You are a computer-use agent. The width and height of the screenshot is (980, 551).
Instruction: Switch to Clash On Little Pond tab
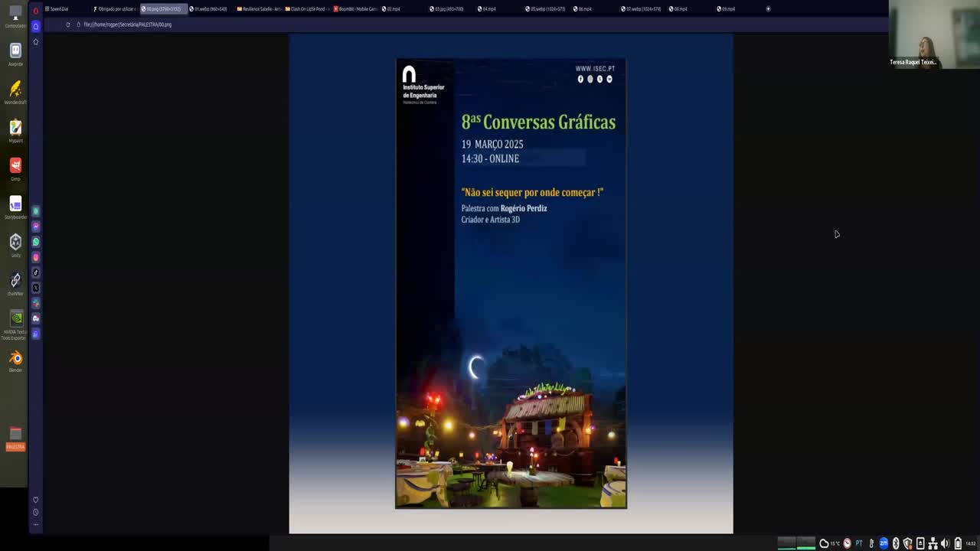pyautogui.click(x=306, y=9)
